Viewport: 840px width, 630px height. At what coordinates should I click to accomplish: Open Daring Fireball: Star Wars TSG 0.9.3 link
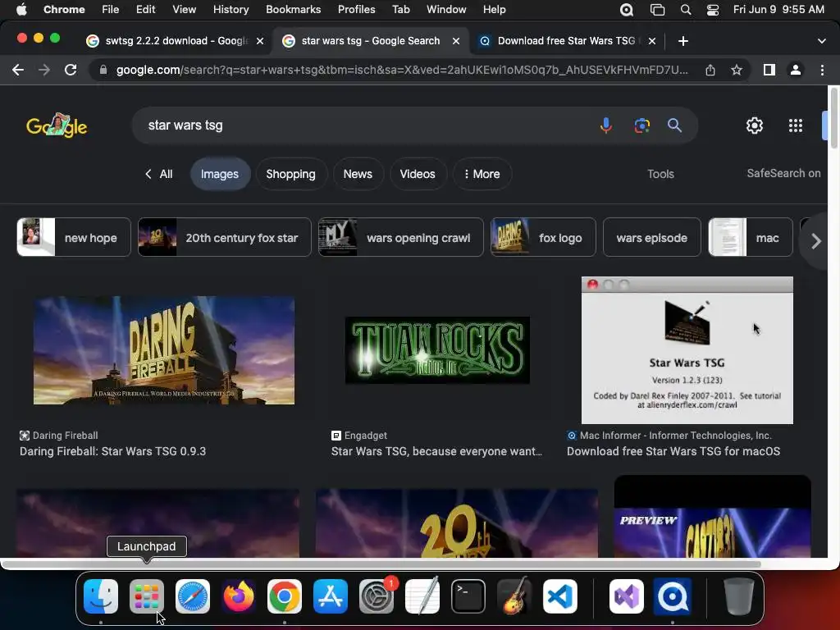pos(113,452)
